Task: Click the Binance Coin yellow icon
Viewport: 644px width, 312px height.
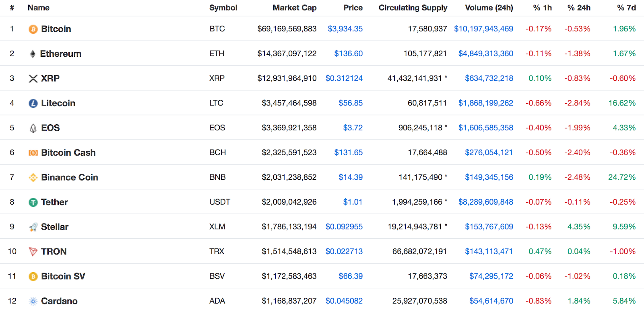Action: [33, 177]
